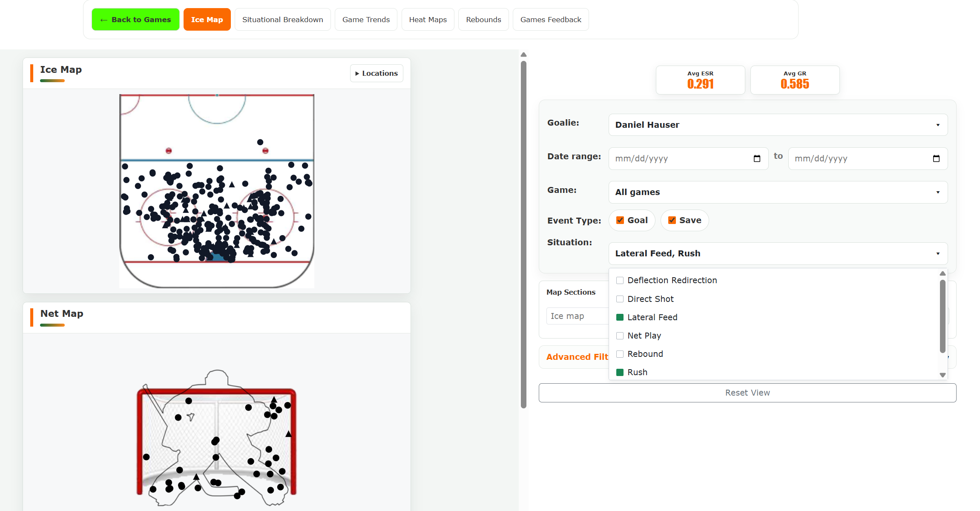Collapse the Situation dropdown Lateral Feed, Rush
Viewport: 980px width, 511px height.
click(x=778, y=253)
